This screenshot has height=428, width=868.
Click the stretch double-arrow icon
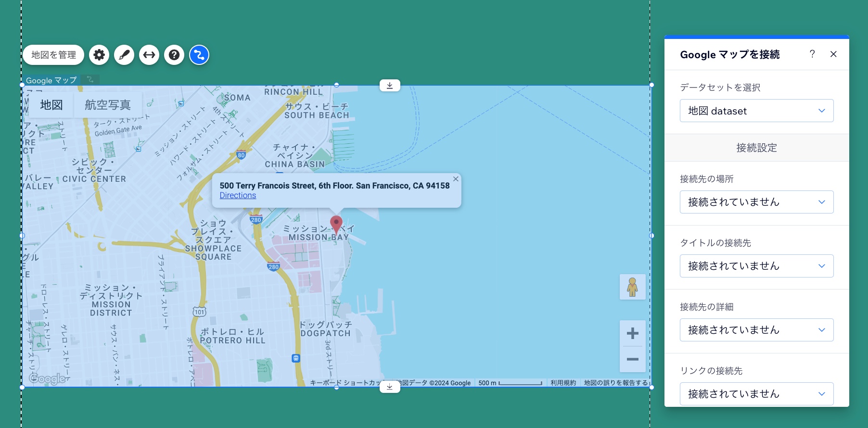(149, 55)
